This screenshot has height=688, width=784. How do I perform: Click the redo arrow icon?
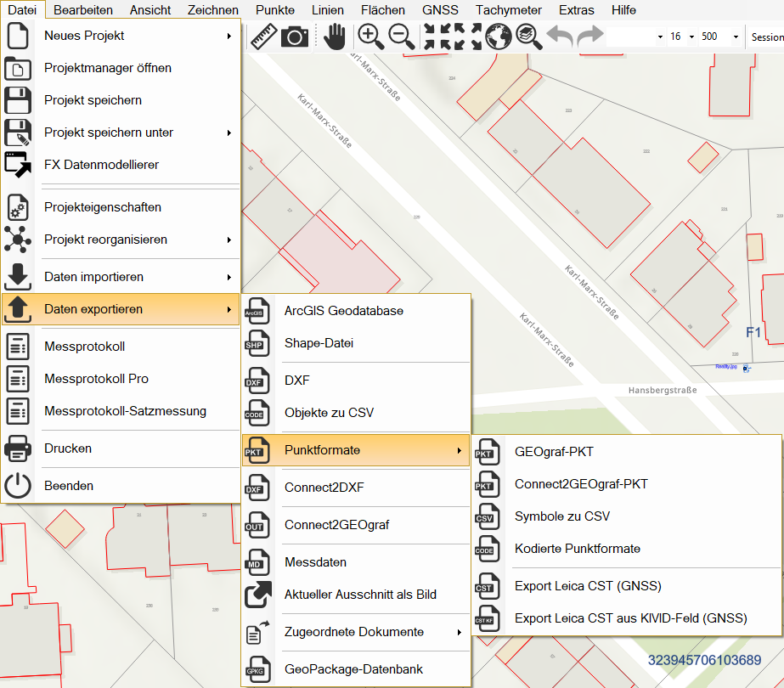pos(589,37)
